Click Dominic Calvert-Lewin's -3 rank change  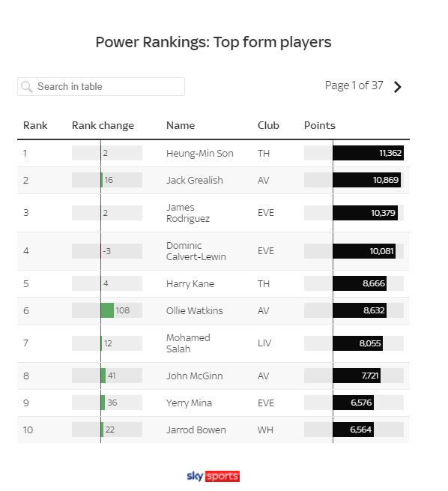pos(106,251)
